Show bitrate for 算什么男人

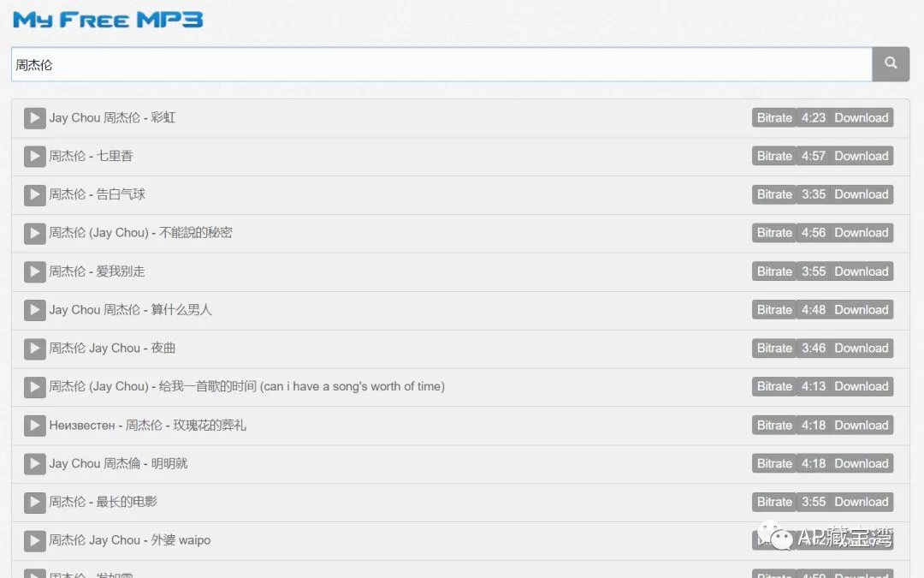(x=774, y=310)
